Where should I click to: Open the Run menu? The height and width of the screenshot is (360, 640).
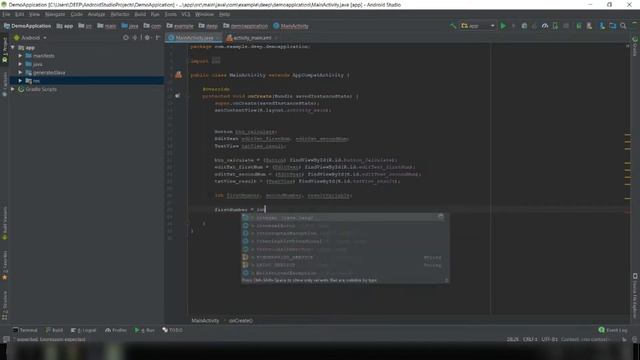coord(155,14)
